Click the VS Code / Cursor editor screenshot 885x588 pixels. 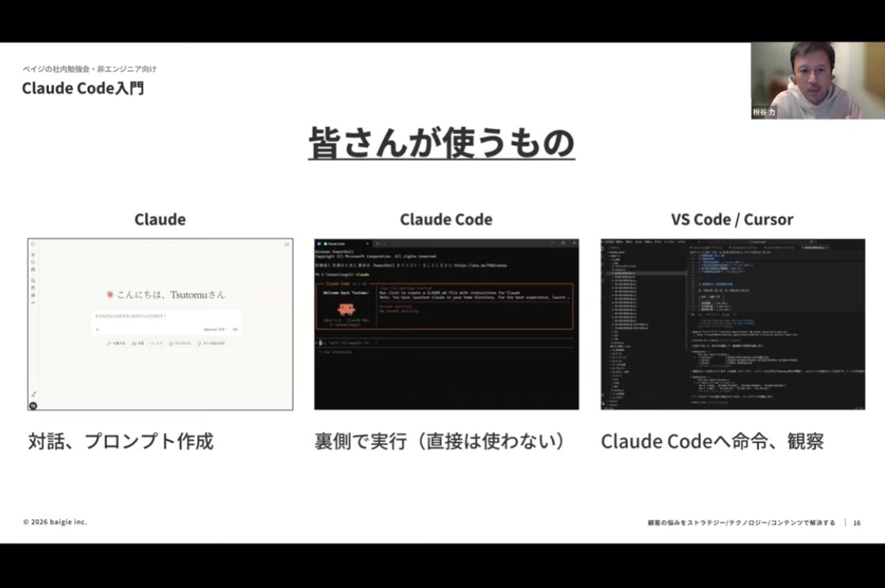pos(733,324)
